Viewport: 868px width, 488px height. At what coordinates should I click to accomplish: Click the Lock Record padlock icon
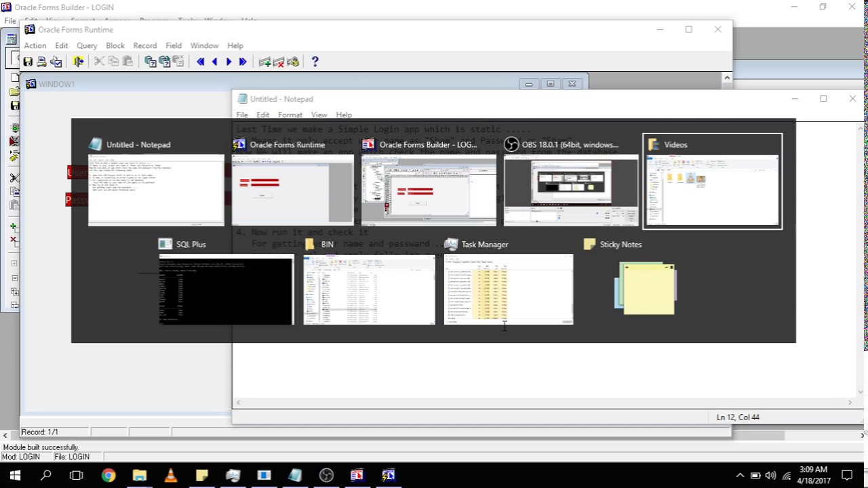[x=293, y=62]
